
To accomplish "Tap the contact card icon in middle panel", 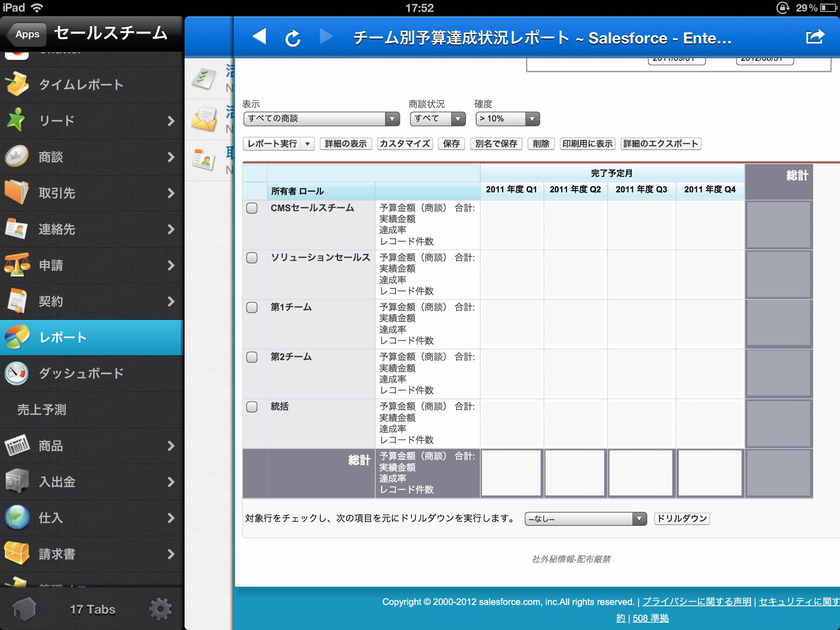I will [x=204, y=160].
